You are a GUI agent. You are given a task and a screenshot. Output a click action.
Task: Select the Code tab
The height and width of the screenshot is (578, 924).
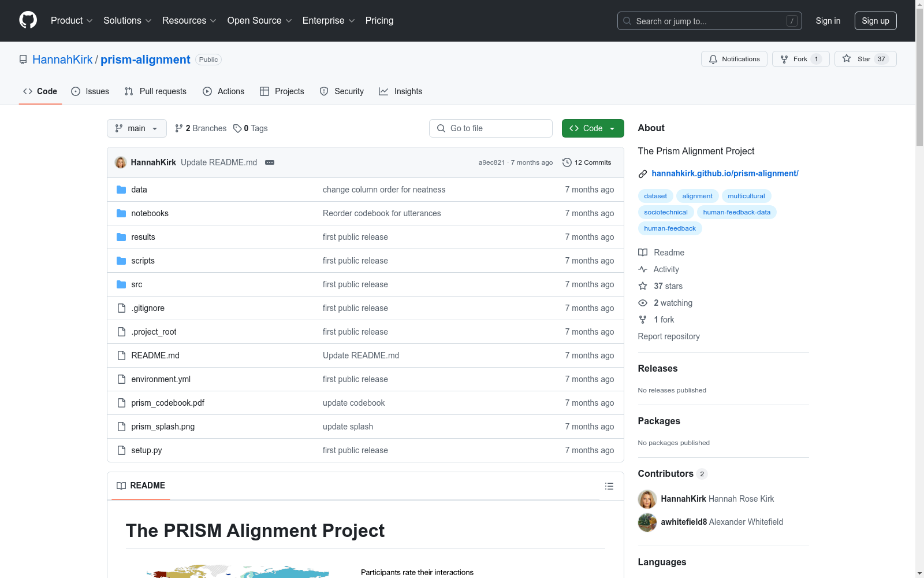click(x=40, y=91)
